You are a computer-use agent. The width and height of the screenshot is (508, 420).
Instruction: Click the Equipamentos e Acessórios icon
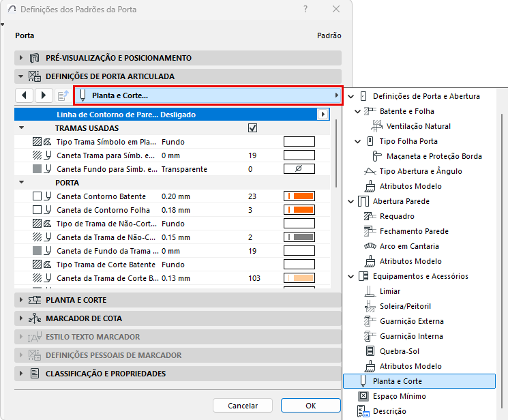tap(363, 276)
